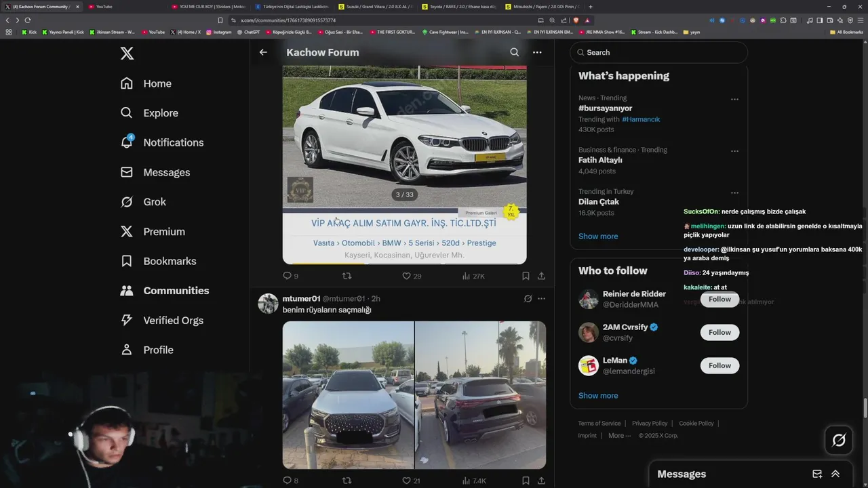The height and width of the screenshot is (488, 868).
Task: Go to Messages in sidebar
Action: pos(155,172)
